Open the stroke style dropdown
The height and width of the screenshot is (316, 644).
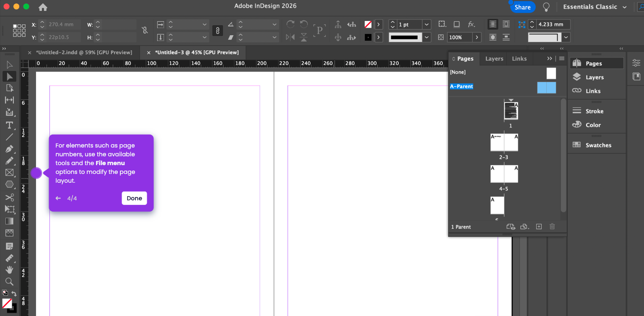[426, 37]
